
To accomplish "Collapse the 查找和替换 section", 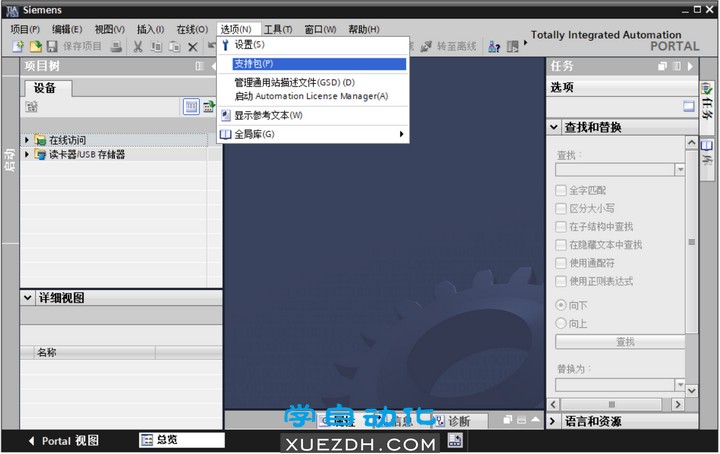I will [x=554, y=127].
